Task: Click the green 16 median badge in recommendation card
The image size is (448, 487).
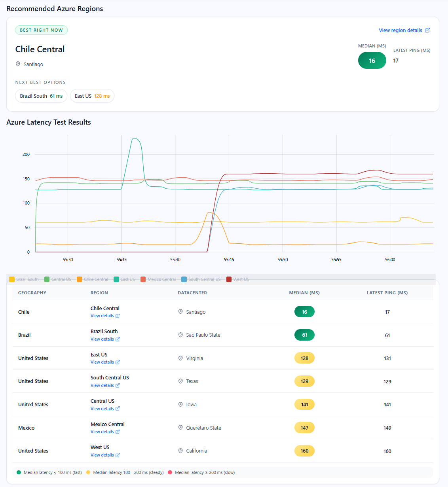Action: click(372, 61)
